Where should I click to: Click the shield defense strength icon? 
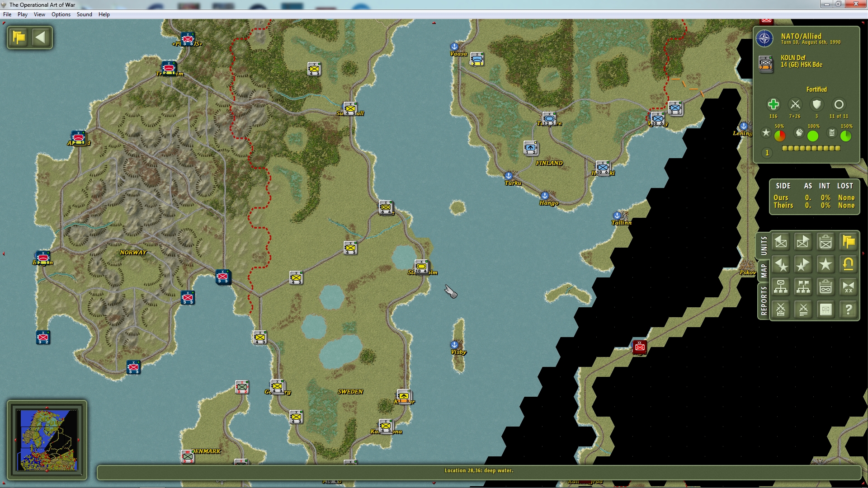816,104
